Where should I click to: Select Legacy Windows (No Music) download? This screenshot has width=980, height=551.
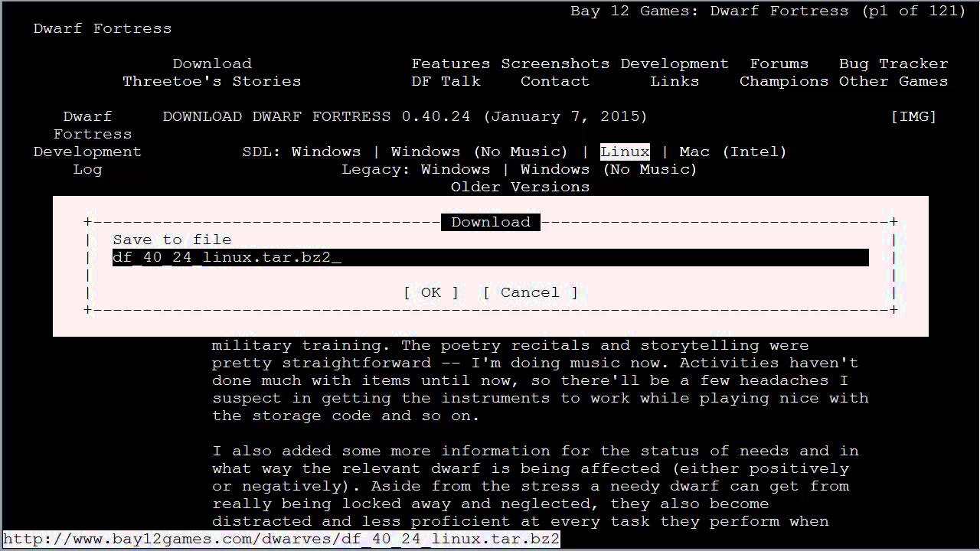[609, 169]
